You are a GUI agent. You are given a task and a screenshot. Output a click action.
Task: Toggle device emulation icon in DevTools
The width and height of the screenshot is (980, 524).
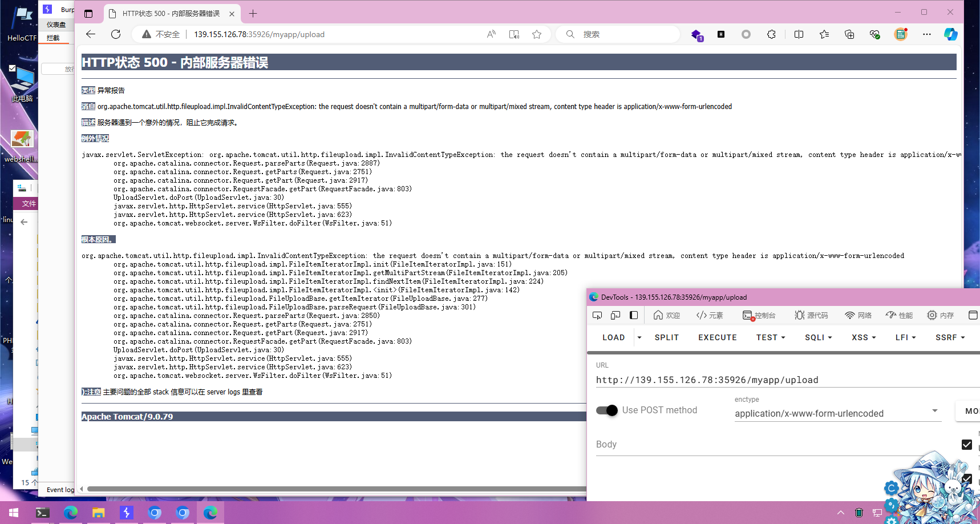pos(615,315)
